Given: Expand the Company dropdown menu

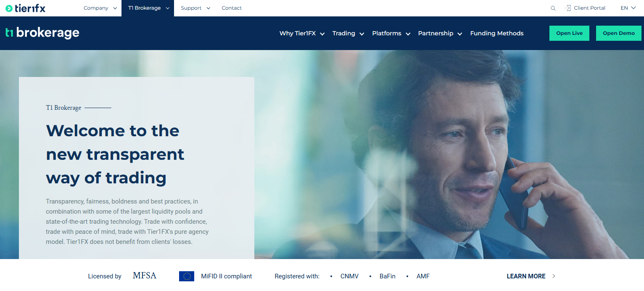Looking at the screenshot, I should pos(100,8).
